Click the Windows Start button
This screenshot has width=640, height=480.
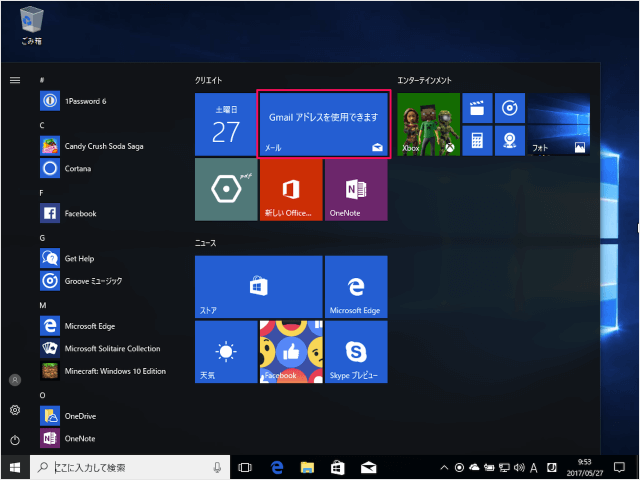click(x=15, y=467)
